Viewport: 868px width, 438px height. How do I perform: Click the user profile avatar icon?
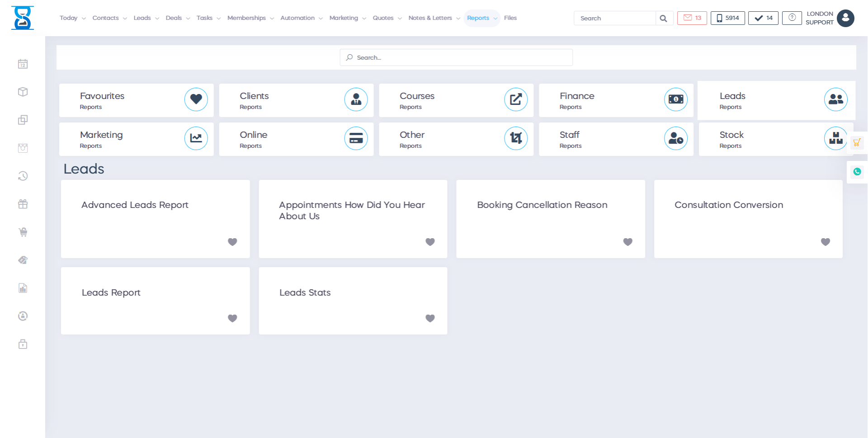click(845, 18)
